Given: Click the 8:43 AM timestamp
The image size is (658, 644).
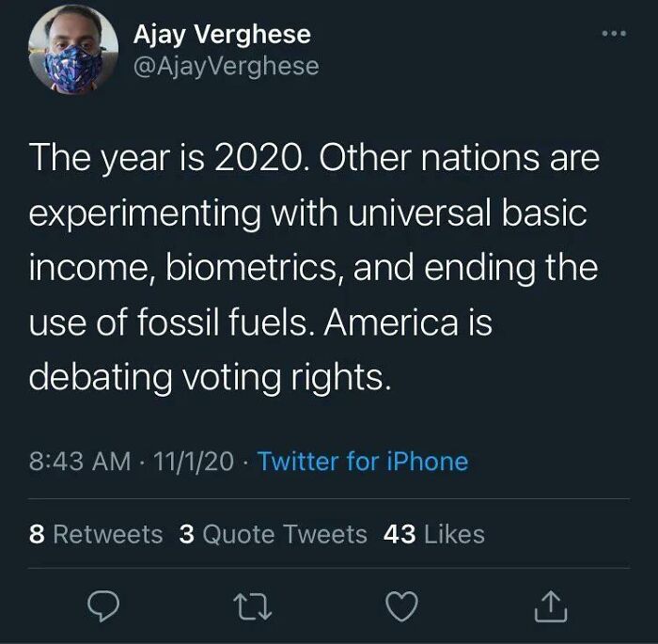Looking at the screenshot, I should pos(80,461).
